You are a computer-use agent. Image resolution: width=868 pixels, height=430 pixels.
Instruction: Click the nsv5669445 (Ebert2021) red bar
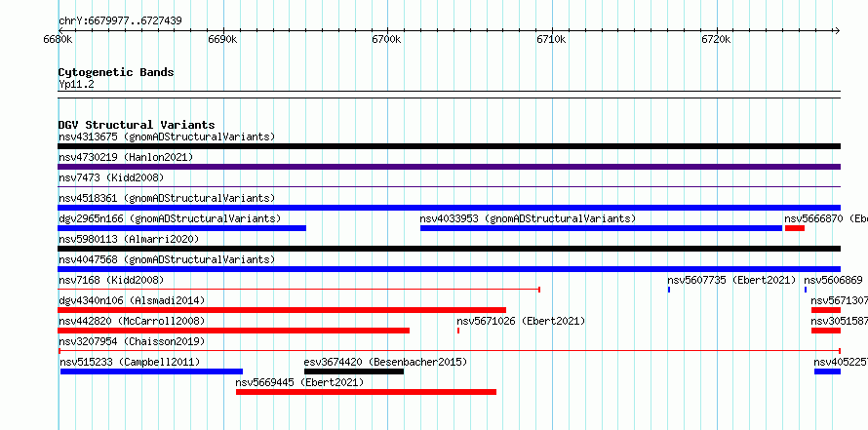[366, 392]
